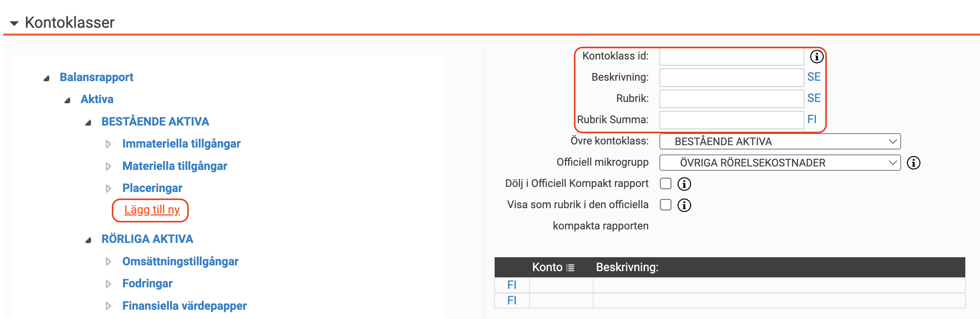
Task: Select RÖRLIGA AKTIVA in the tree
Action: point(147,239)
